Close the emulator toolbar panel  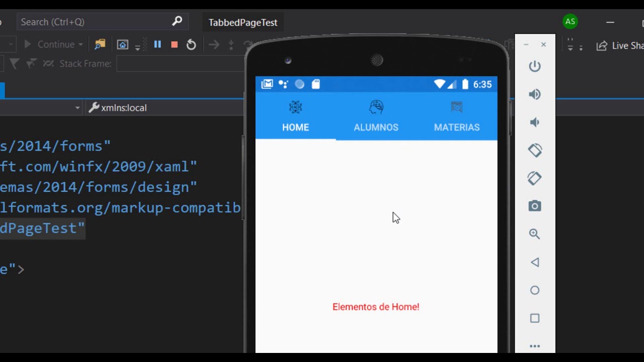(x=543, y=45)
